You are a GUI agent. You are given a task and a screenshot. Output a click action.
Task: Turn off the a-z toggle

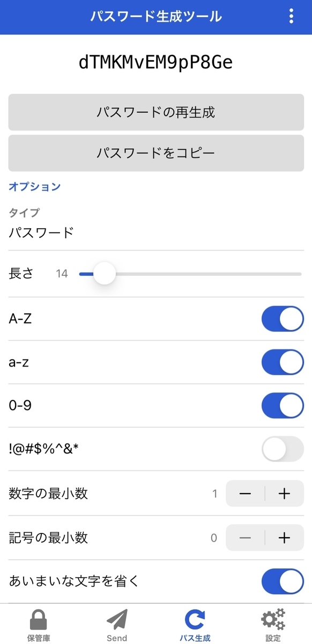[283, 362]
